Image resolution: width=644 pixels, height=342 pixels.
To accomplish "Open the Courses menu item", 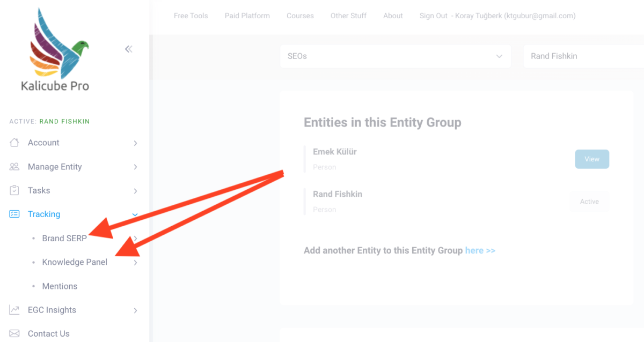I will pyautogui.click(x=300, y=16).
